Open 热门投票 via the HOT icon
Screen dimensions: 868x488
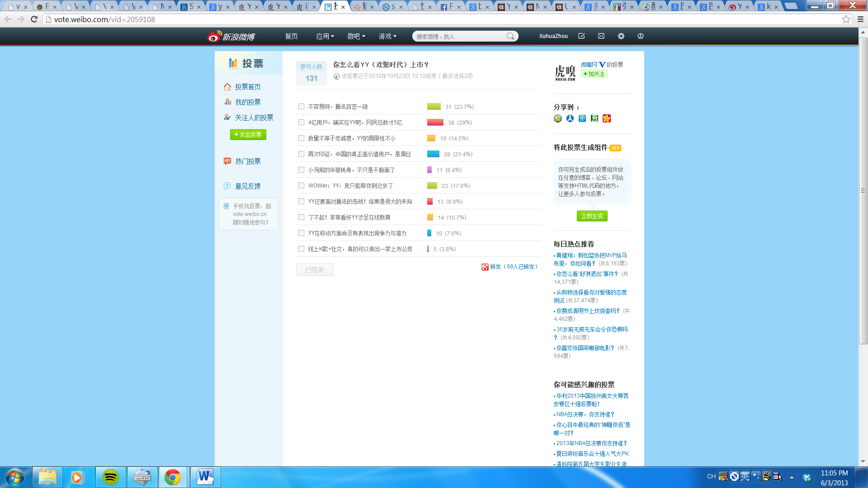coord(228,161)
